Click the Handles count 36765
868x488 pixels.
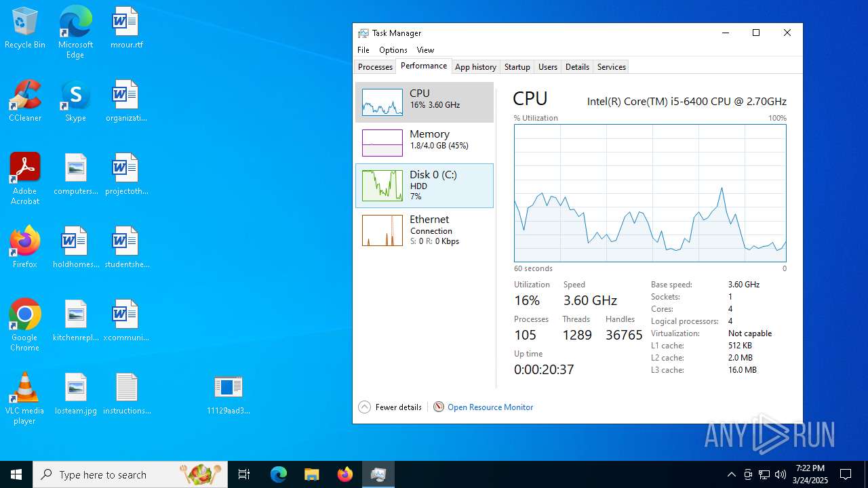pos(624,335)
